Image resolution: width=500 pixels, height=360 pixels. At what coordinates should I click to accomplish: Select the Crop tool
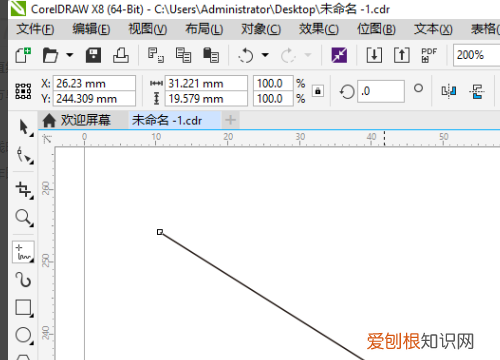pos(24,190)
